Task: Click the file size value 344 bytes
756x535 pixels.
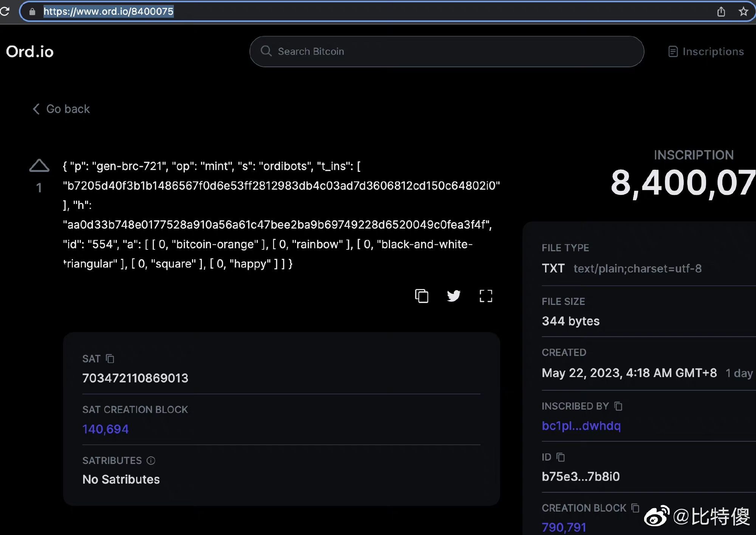Action: click(571, 321)
